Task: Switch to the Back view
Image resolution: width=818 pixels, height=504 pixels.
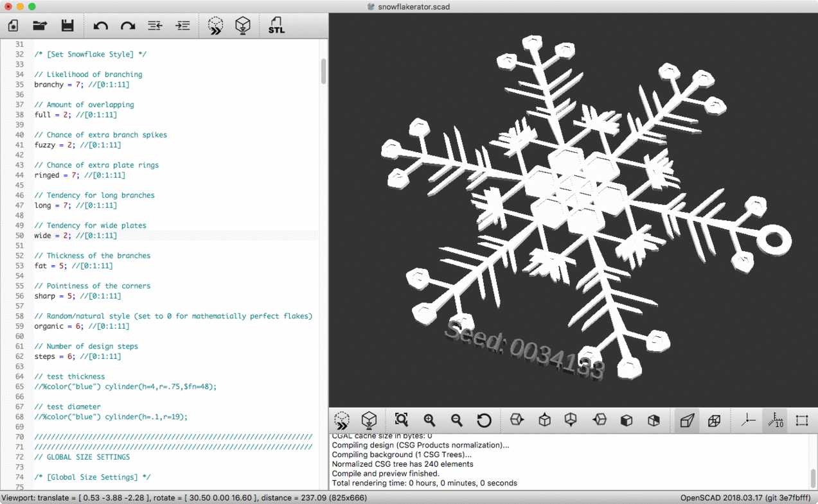Action: (x=654, y=420)
